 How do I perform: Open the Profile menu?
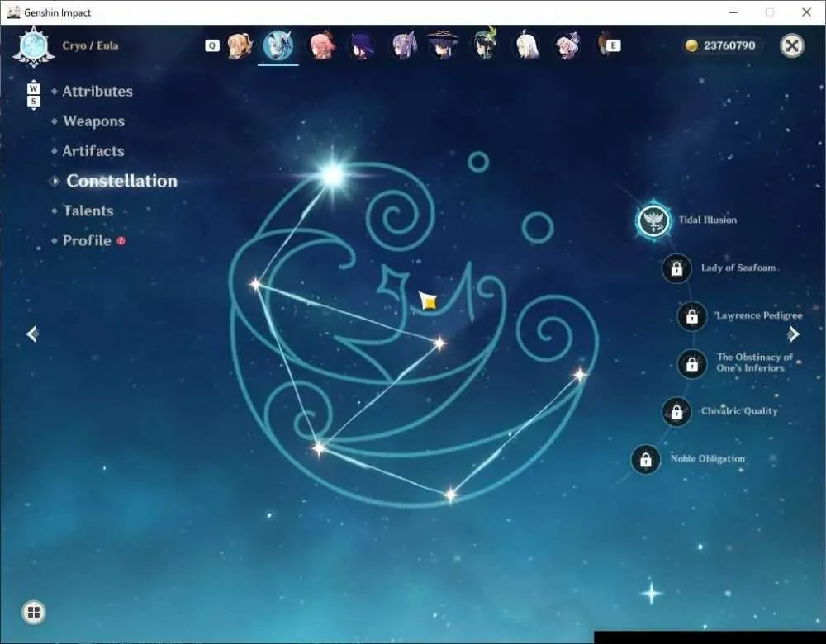pyautogui.click(x=87, y=240)
